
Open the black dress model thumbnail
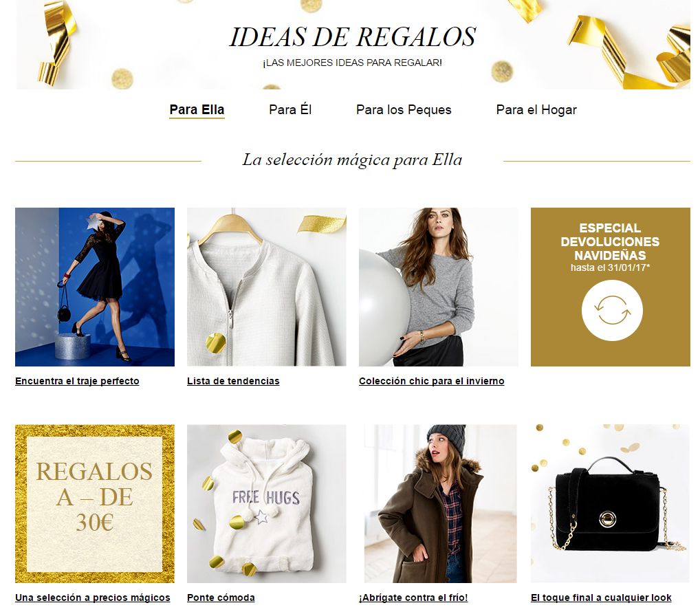[95, 287]
